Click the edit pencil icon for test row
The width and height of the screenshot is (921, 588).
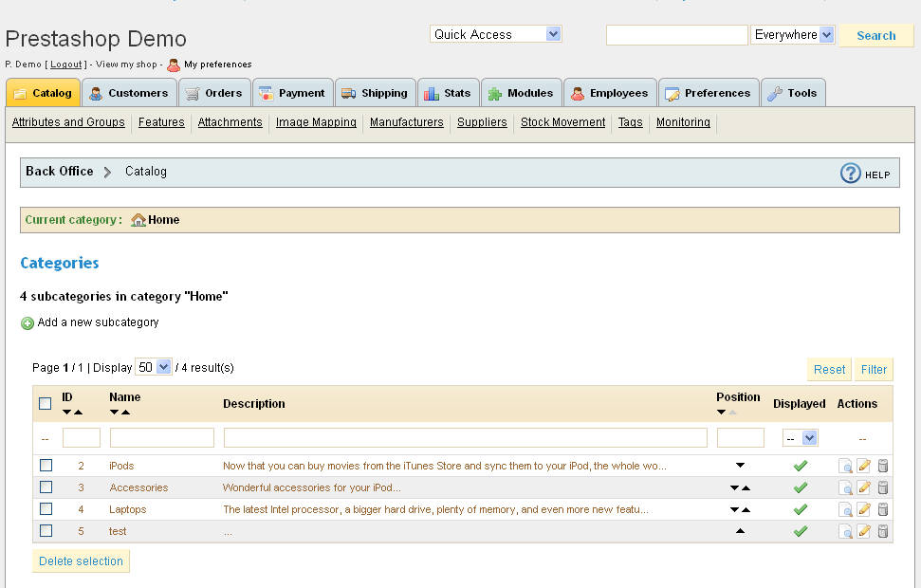(863, 531)
